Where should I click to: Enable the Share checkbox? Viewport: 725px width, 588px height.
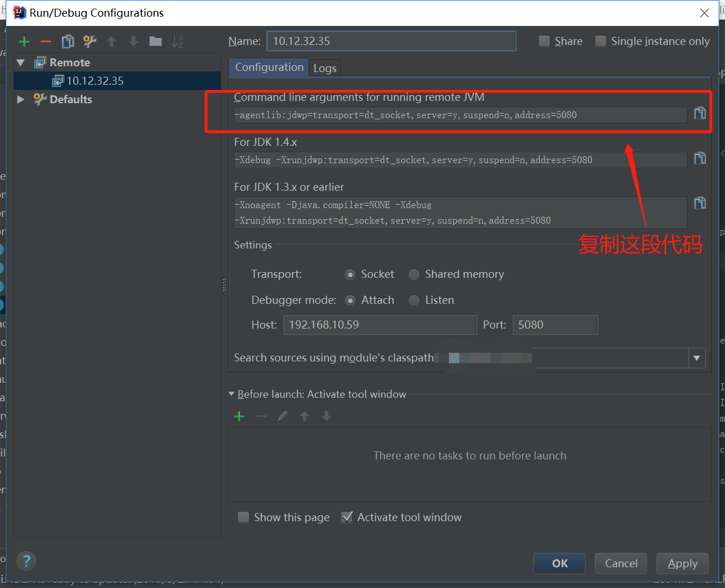click(543, 41)
